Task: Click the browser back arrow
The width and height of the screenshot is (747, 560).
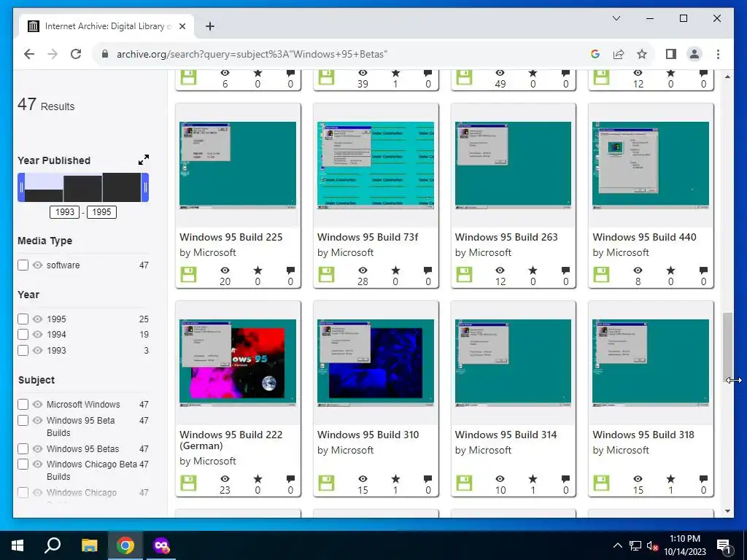Action: pyautogui.click(x=29, y=54)
